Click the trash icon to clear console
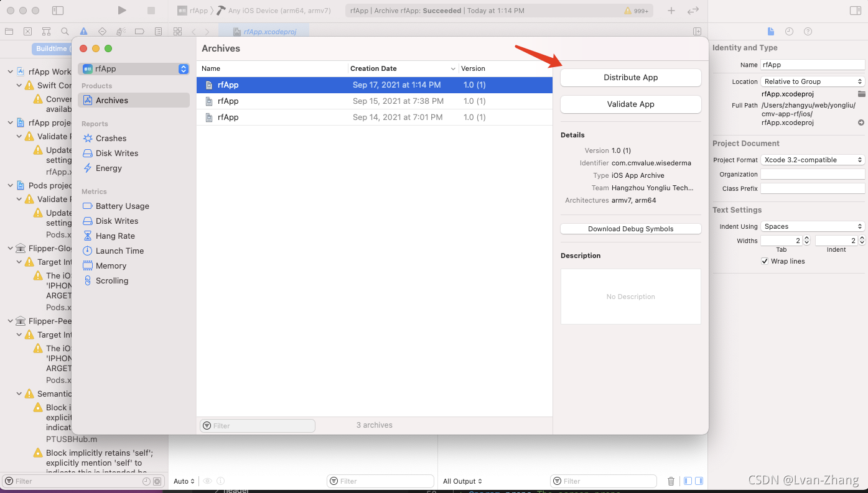Viewport: 868px width, 493px height. (x=671, y=481)
